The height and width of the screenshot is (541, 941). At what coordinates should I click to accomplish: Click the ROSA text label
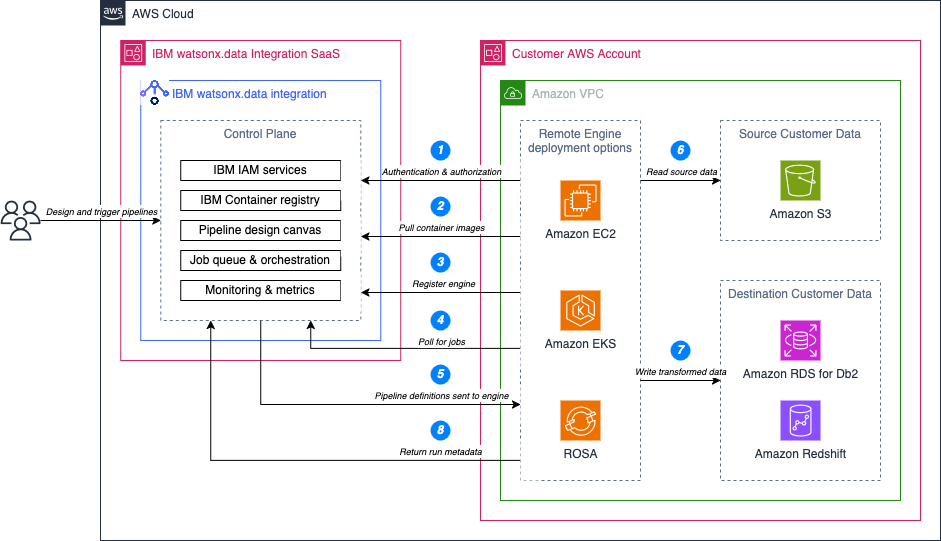[x=580, y=453]
